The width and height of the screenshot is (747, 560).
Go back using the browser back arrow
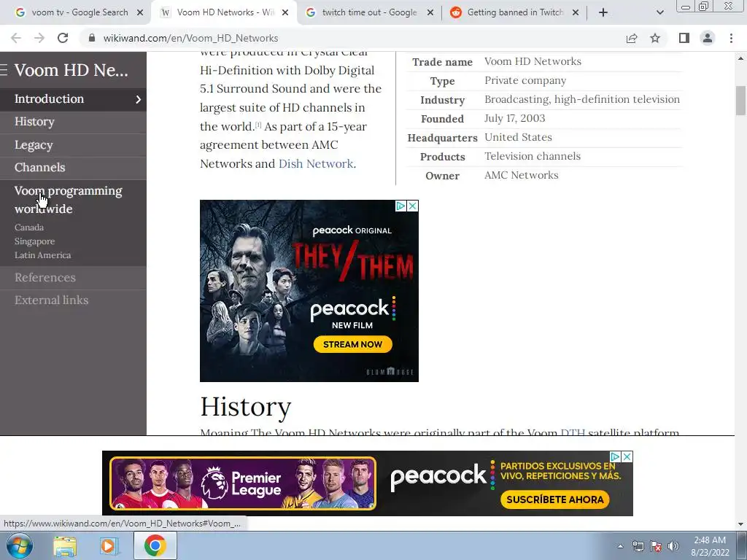[x=16, y=38]
